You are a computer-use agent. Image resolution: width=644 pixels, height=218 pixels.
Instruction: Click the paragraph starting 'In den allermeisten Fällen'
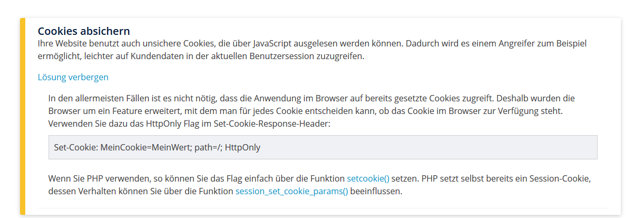[x=211, y=99]
